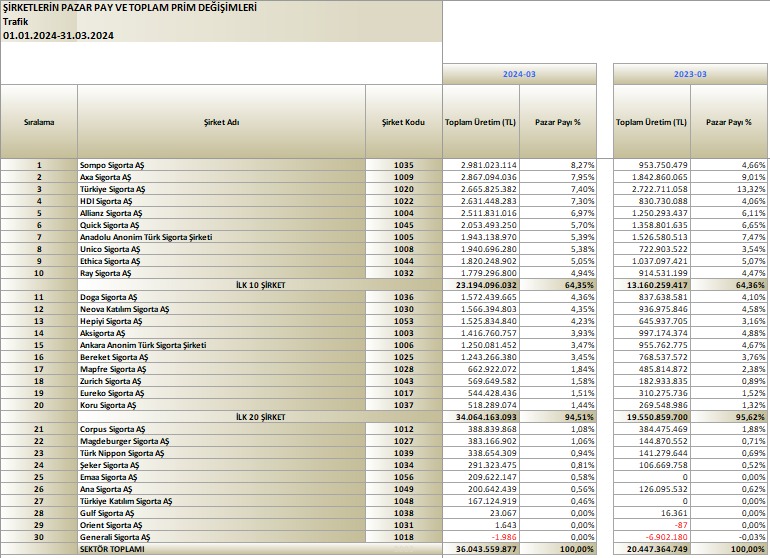Screen dimensions: 770x558
Task: Select the report title ŞİRKETLERİN PAZAR PAY heading
Action: pos(130,8)
